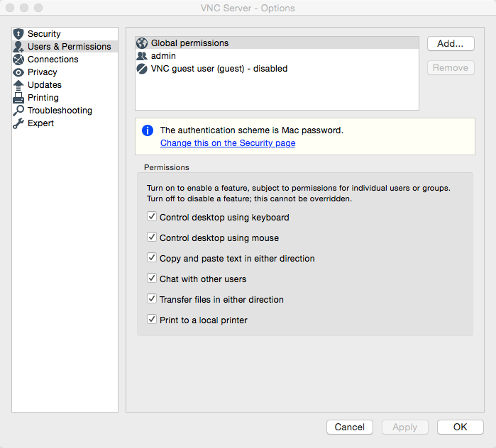496x448 pixels.
Task: Click the Updates arrow icon
Action: 18,85
